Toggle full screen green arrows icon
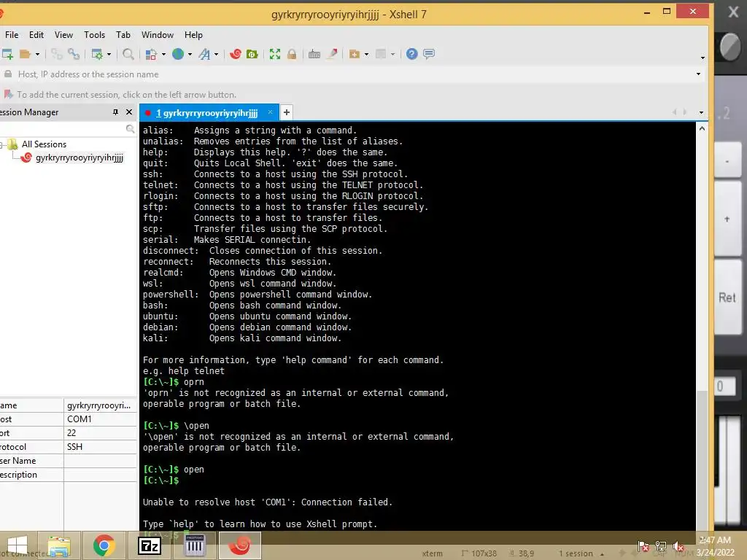This screenshot has height=560, width=747. (x=275, y=54)
